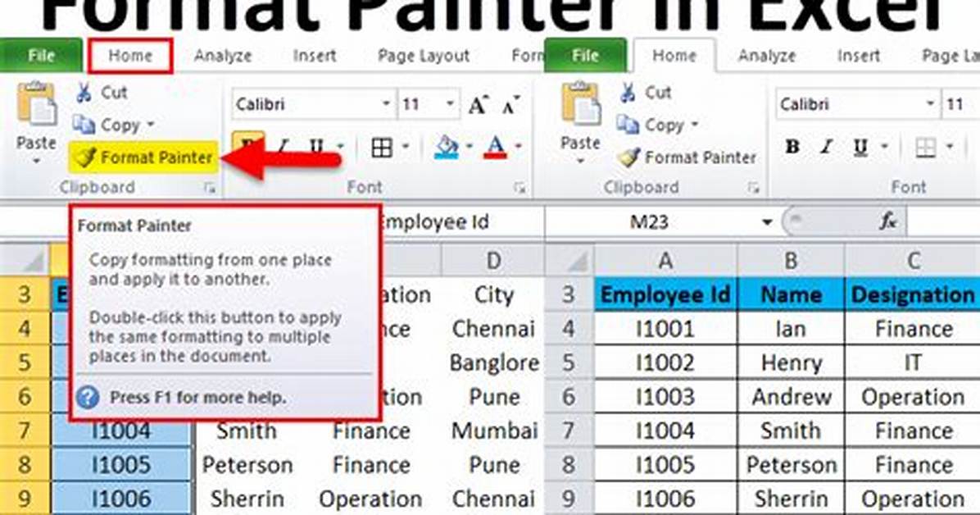Screen dimensions: 980x515
Task: Toggle Italic in the left window
Action: [x=284, y=147]
